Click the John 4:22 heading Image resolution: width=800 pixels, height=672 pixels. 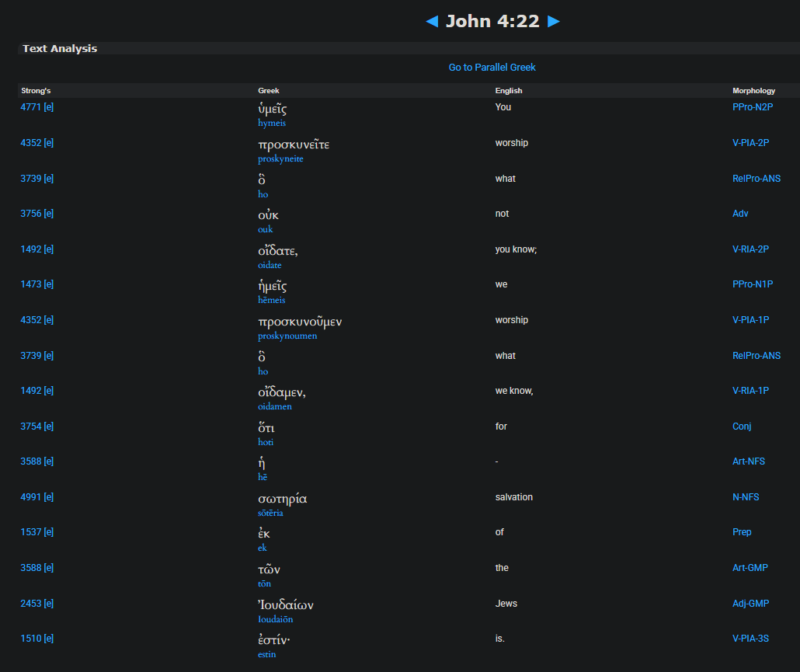[x=492, y=22]
